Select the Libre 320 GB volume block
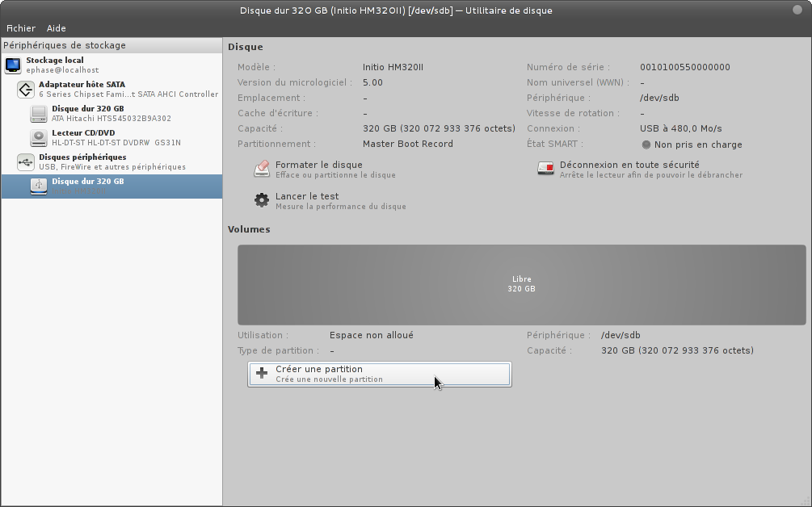Viewport: 812px width, 507px height. pos(521,284)
